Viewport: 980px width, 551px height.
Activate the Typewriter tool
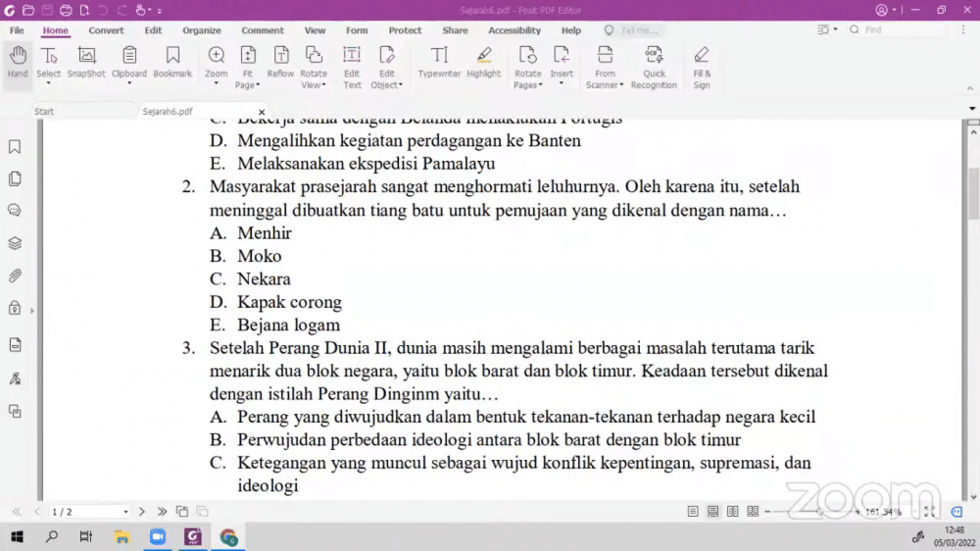click(439, 62)
